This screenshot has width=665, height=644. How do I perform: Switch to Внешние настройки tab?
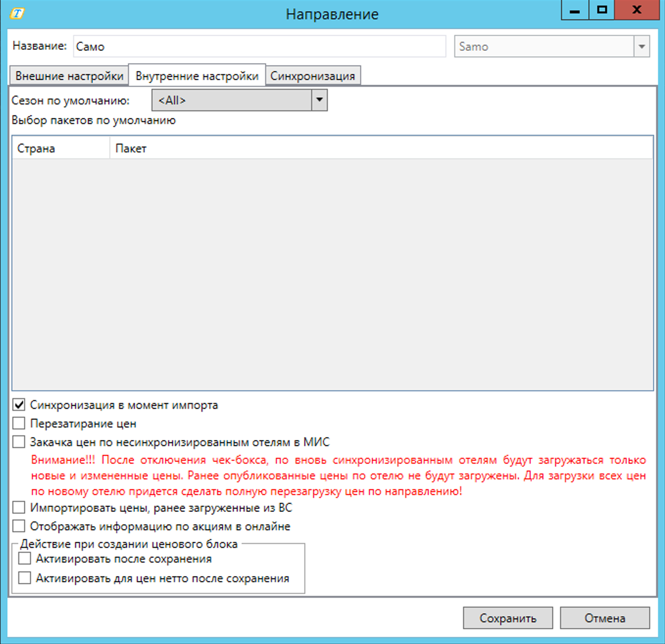[x=69, y=76]
